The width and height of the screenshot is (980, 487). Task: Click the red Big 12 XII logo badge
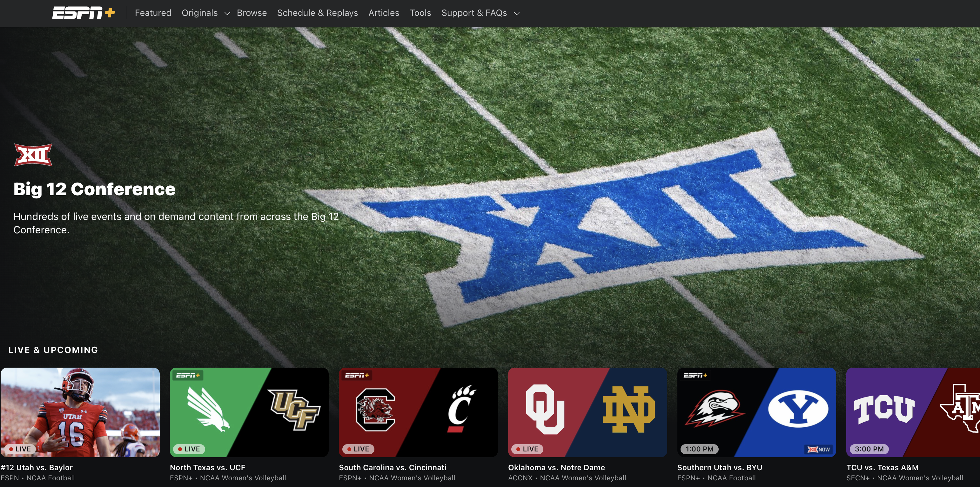(33, 155)
